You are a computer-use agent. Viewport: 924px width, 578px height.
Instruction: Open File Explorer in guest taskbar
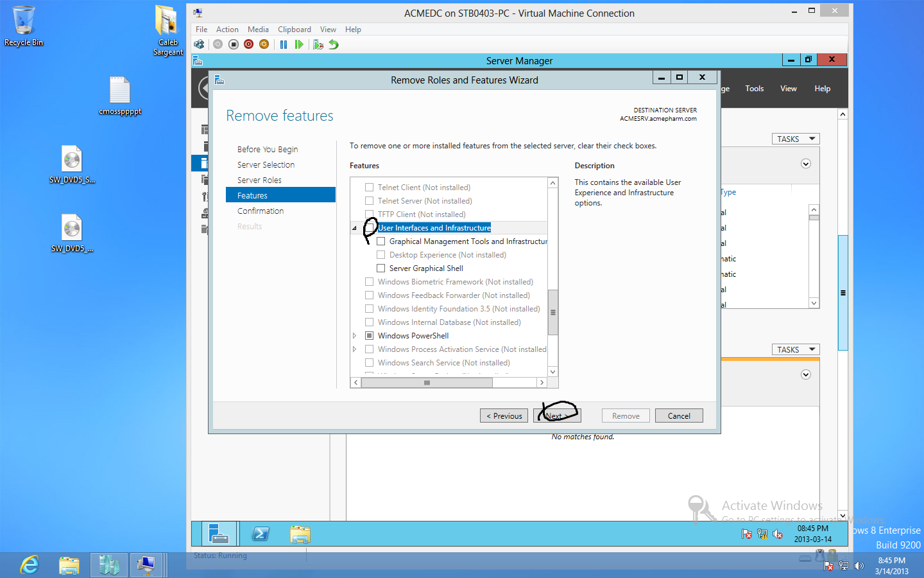[x=300, y=534]
